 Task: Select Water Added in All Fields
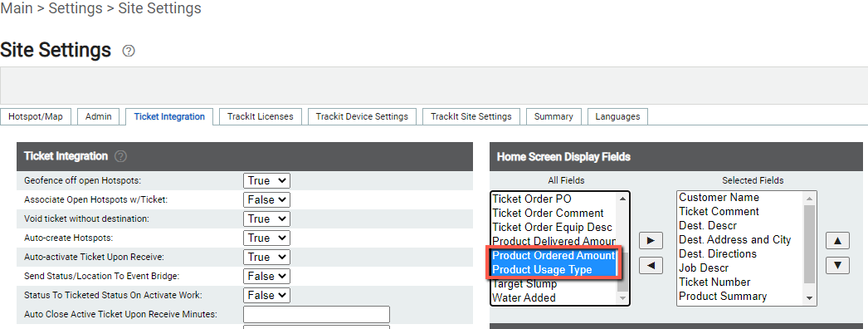coord(554,297)
